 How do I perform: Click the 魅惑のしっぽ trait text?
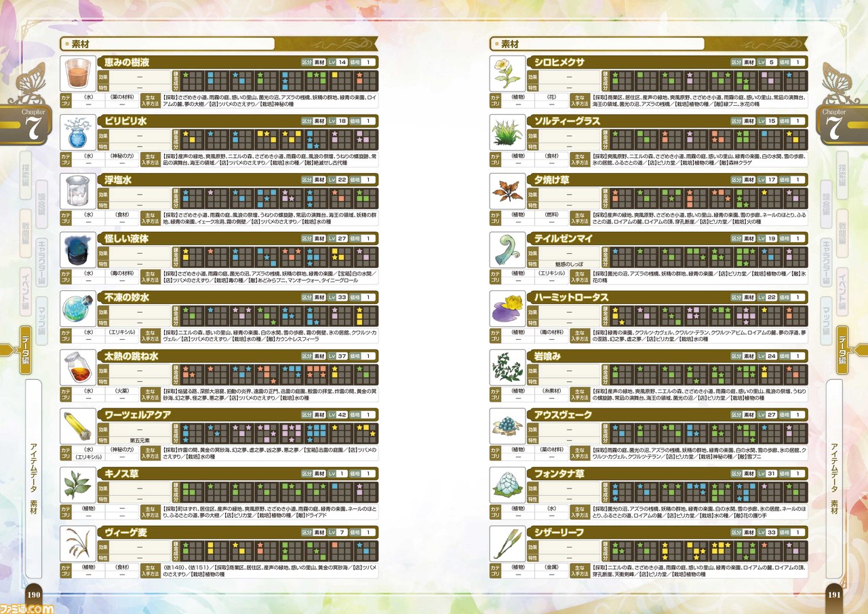click(569, 263)
